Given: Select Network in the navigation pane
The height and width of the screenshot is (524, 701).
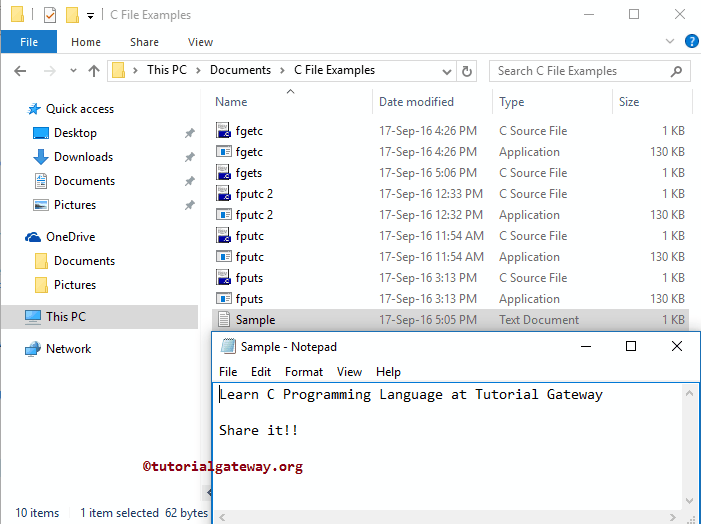Looking at the screenshot, I should (68, 349).
